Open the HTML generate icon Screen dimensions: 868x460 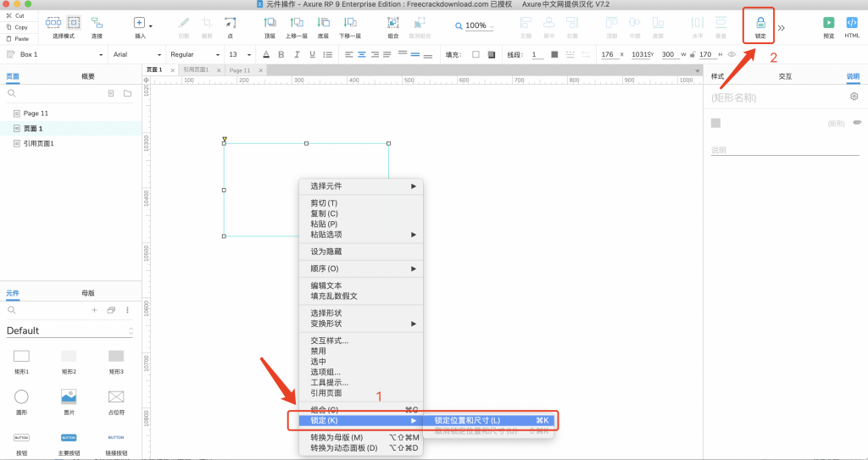(852, 23)
